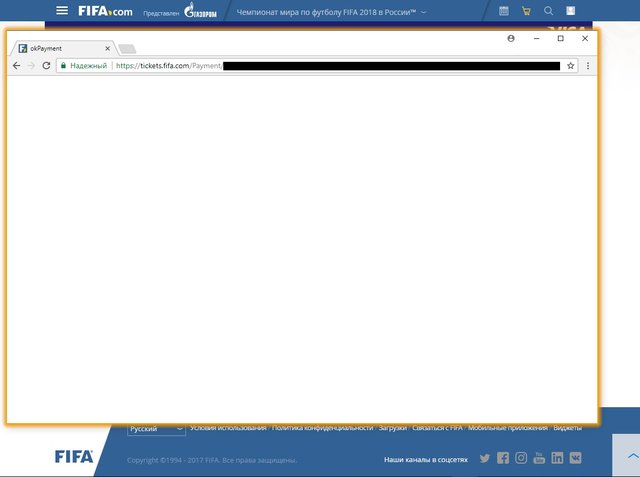
Task: Open FIFA Facebook social icon
Action: 503,458
